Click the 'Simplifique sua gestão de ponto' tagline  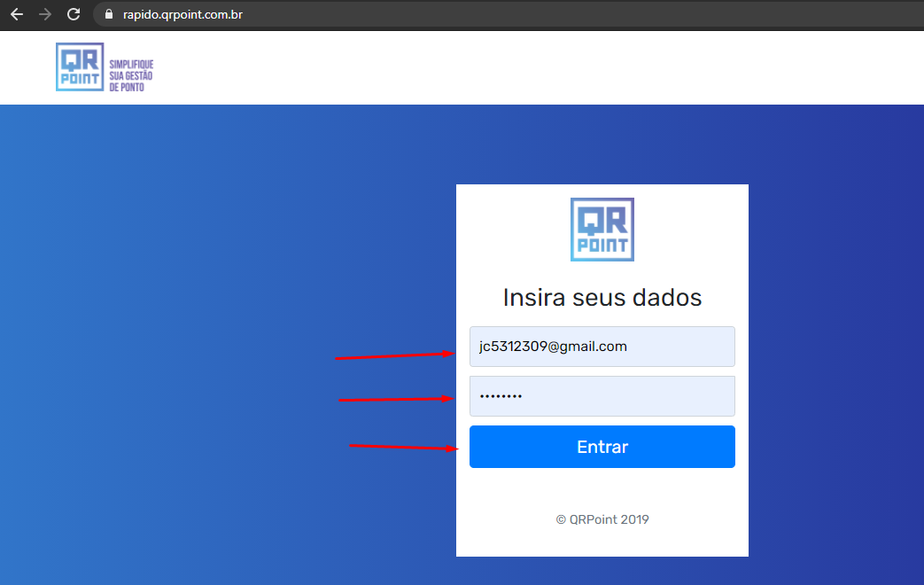[131, 76]
